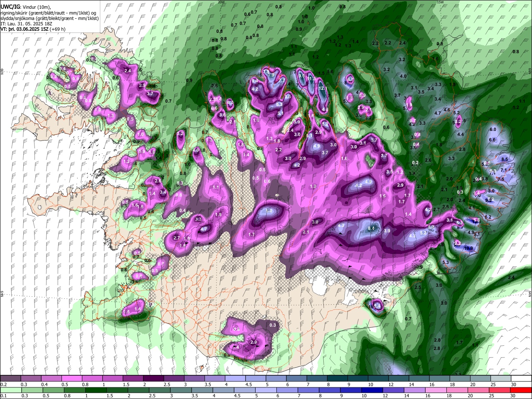532x399 pixels.
Task: Click the 12.1 value in the northern peninsula
Action: 323,89
